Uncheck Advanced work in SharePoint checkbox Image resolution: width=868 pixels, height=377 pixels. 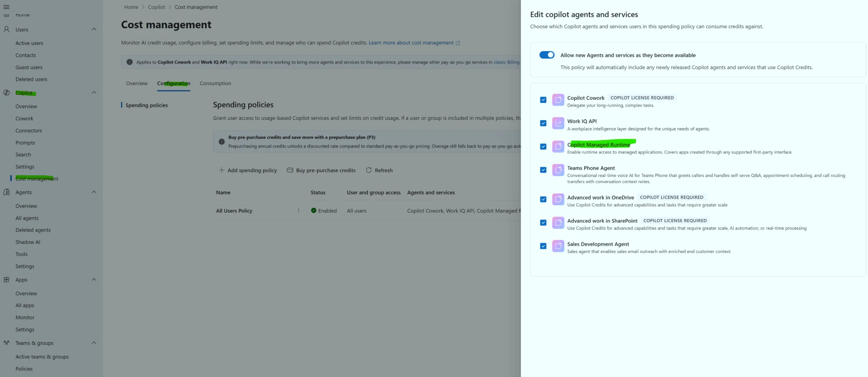tap(543, 223)
